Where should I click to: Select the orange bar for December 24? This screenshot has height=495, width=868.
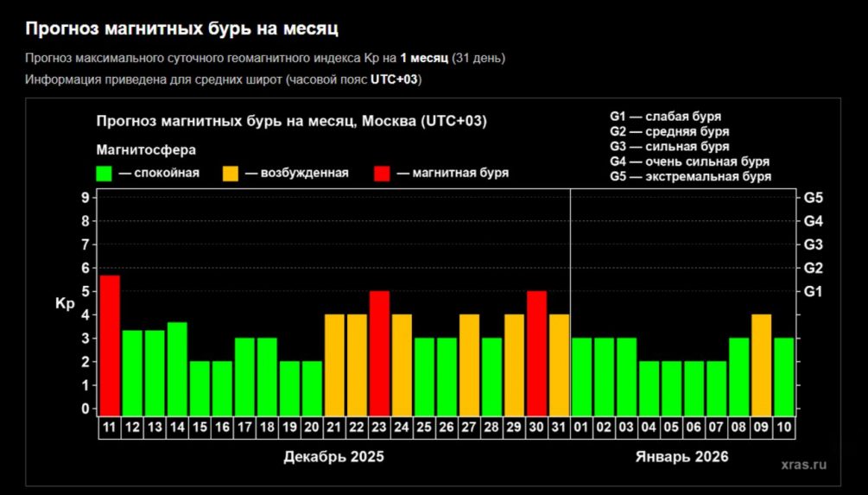pos(402,365)
